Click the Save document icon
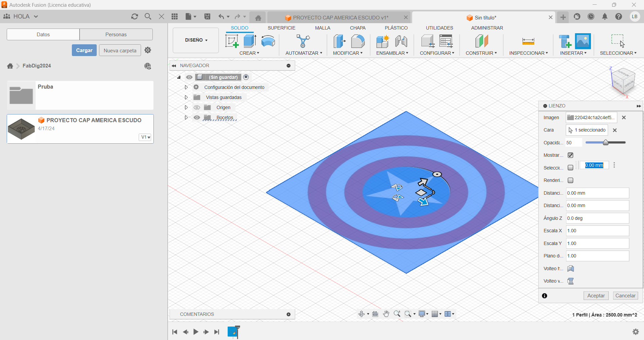The height and width of the screenshot is (340, 644). pos(208,16)
